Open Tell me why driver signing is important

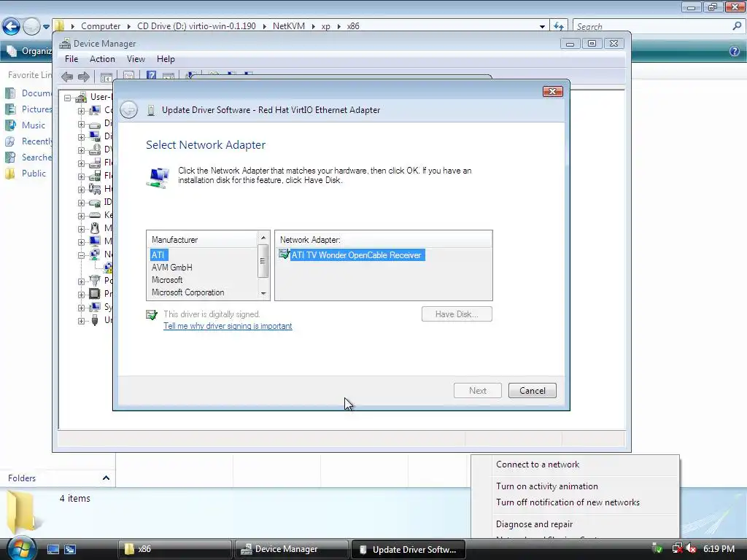coord(228,326)
